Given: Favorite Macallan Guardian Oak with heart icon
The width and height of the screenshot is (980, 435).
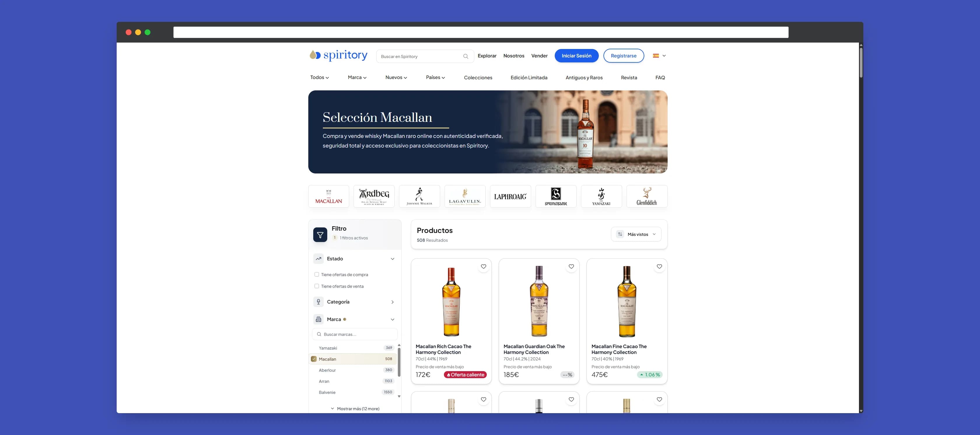Looking at the screenshot, I should click(x=571, y=266).
